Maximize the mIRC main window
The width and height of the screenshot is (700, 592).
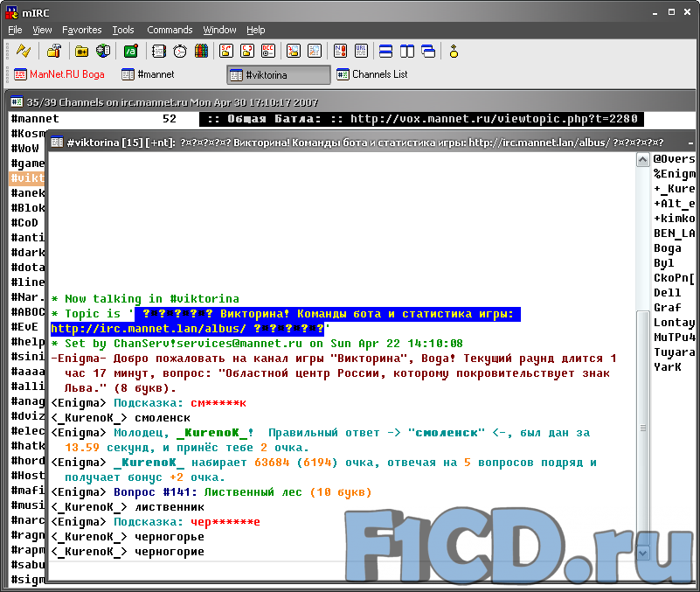coord(671,12)
